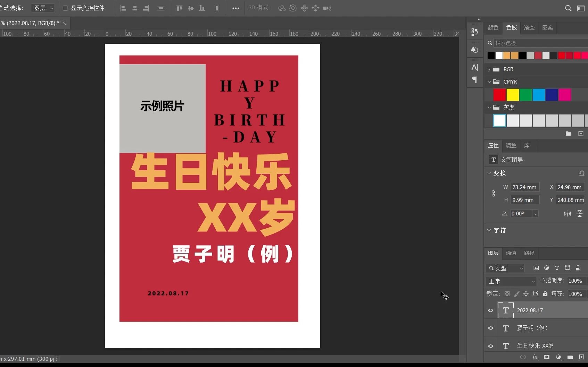Open the rotation angle dropdown arrow
This screenshot has width=588, height=367.
click(535, 214)
